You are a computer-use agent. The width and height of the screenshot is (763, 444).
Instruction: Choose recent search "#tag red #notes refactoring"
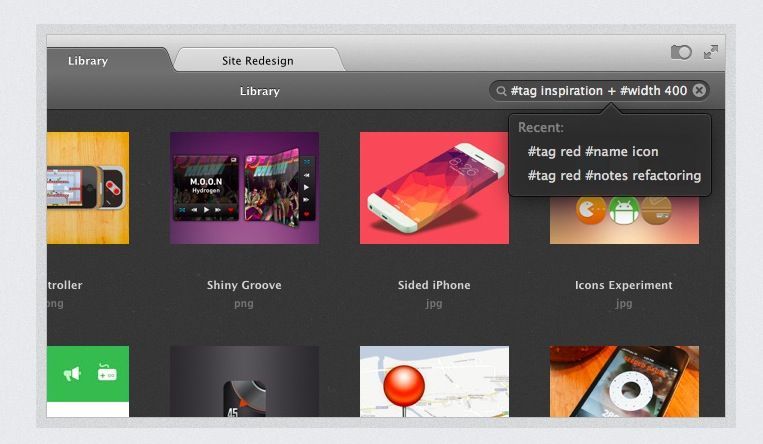point(613,176)
